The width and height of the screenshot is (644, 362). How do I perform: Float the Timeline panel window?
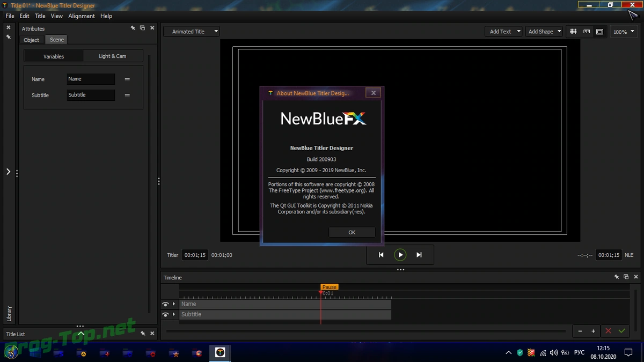pos(626,277)
